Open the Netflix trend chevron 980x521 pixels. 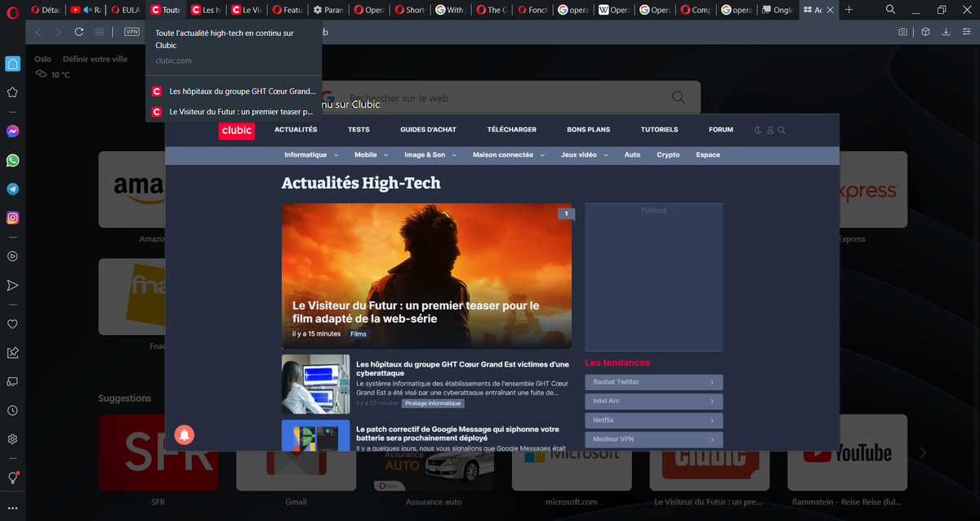[712, 421]
